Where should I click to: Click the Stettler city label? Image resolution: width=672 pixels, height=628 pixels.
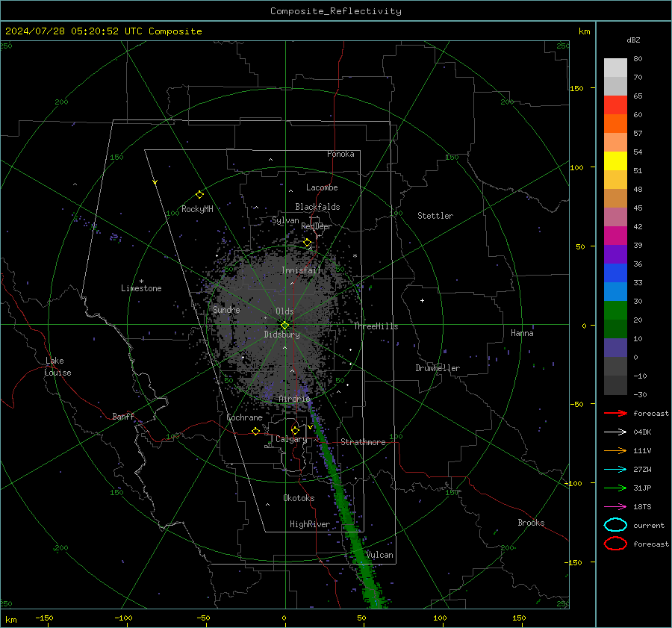pyautogui.click(x=435, y=216)
